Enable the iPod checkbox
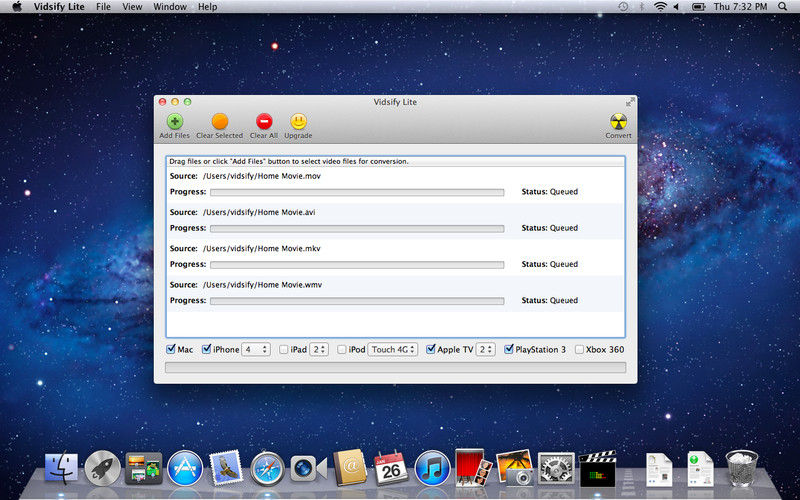This screenshot has height=500, width=800. coord(342,349)
